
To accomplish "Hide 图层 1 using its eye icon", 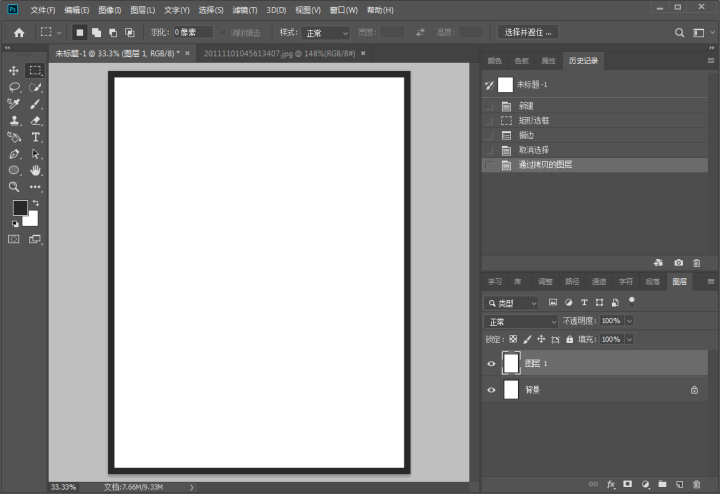I will (x=491, y=364).
